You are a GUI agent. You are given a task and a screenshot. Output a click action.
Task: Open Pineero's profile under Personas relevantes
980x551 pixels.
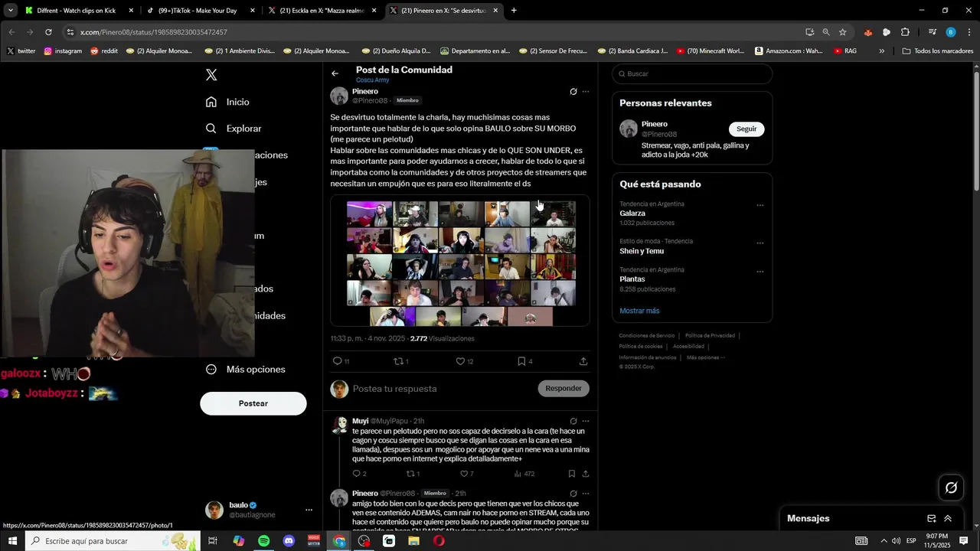(x=655, y=124)
